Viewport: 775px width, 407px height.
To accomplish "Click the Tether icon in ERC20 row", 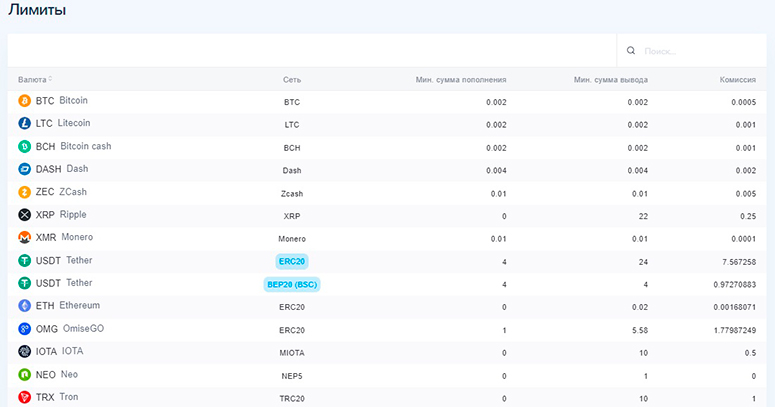I will click(24, 261).
